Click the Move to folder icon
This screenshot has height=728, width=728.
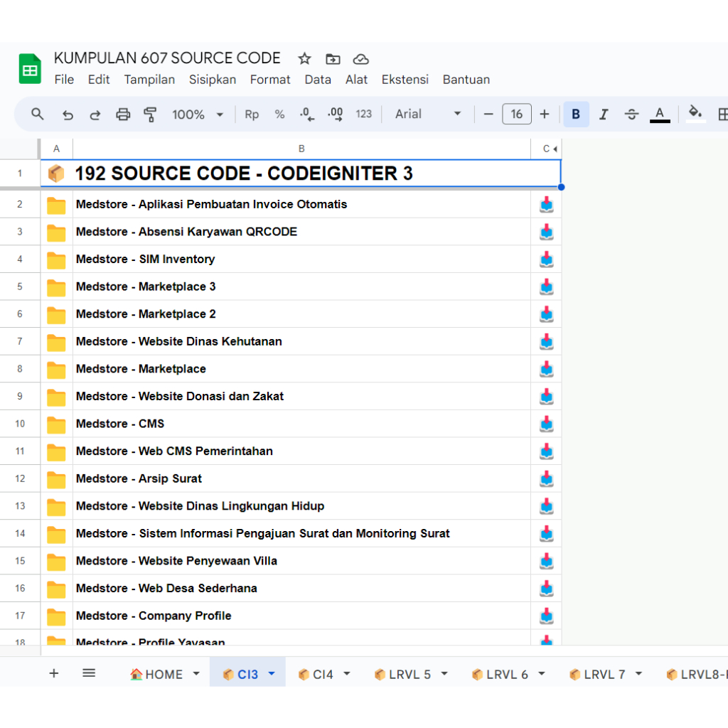tap(332, 59)
